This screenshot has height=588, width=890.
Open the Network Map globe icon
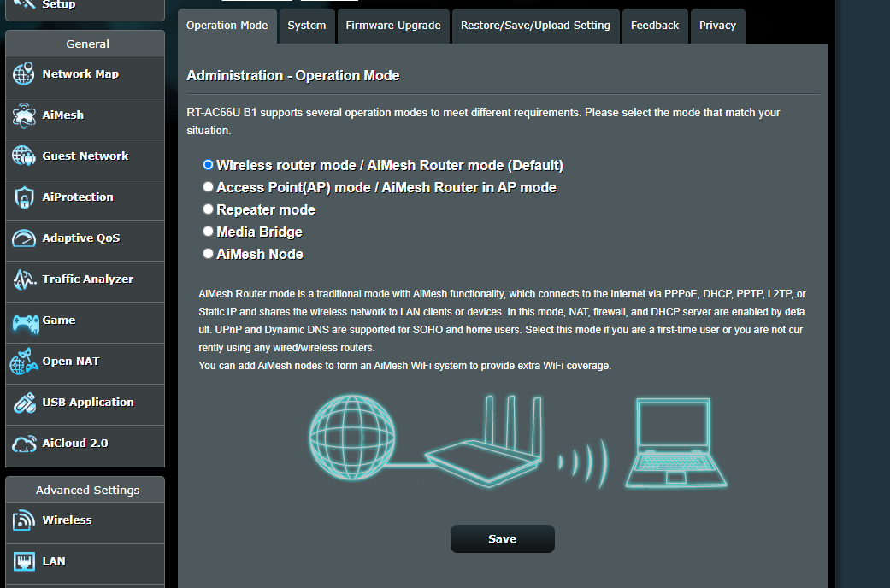24,74
